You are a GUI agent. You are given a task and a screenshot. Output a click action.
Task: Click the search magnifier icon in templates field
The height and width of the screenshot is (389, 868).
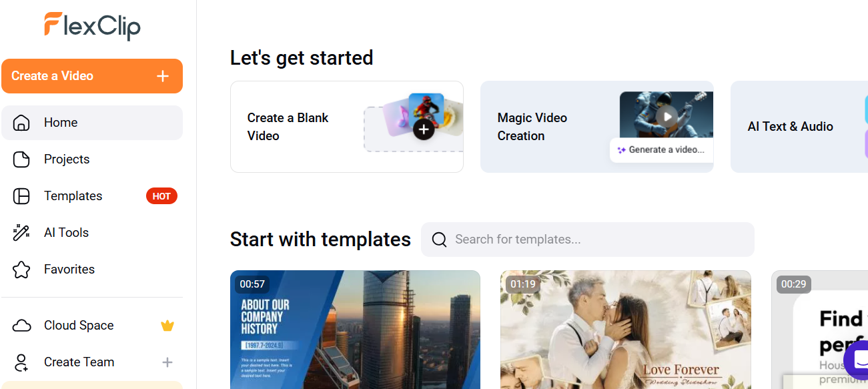click(439, 240)
